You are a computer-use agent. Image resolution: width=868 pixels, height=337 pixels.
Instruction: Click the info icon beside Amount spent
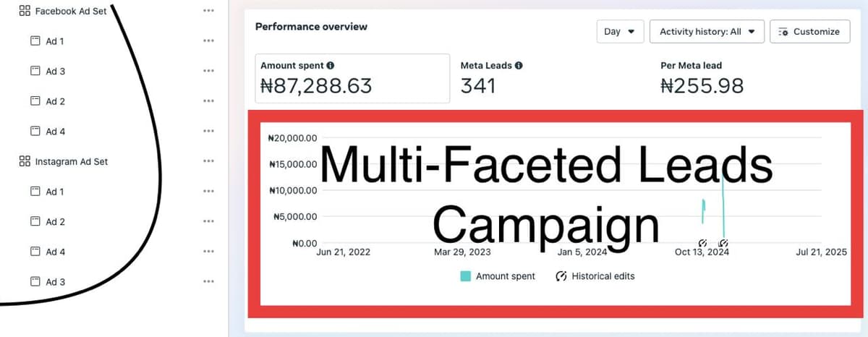click(x=331, y=65)
